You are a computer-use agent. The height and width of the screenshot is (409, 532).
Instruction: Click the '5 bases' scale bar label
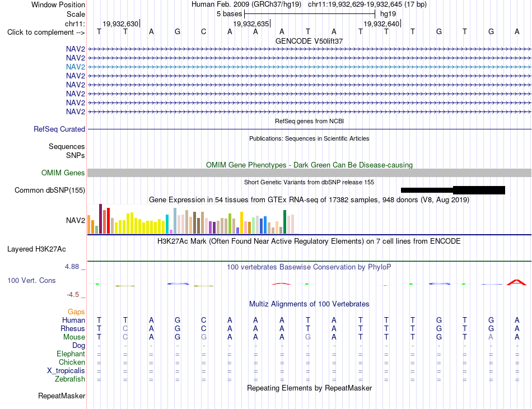click(x=230, y=14)
